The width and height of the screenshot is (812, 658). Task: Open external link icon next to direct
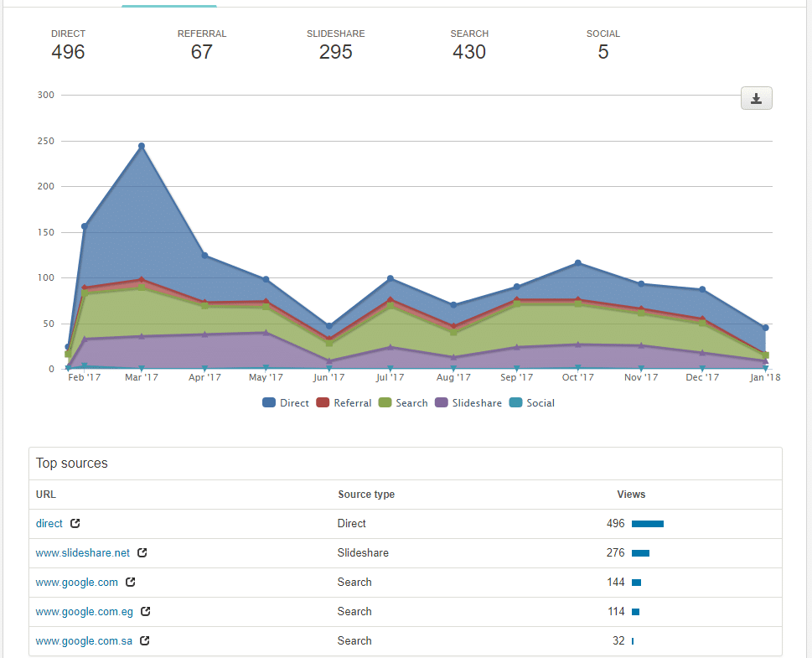pos(75,523)
